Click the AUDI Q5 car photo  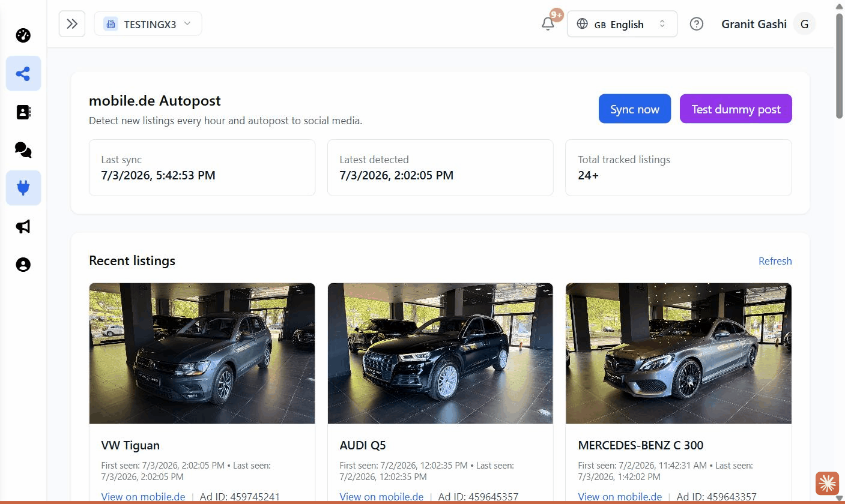(x=440, y=353)
